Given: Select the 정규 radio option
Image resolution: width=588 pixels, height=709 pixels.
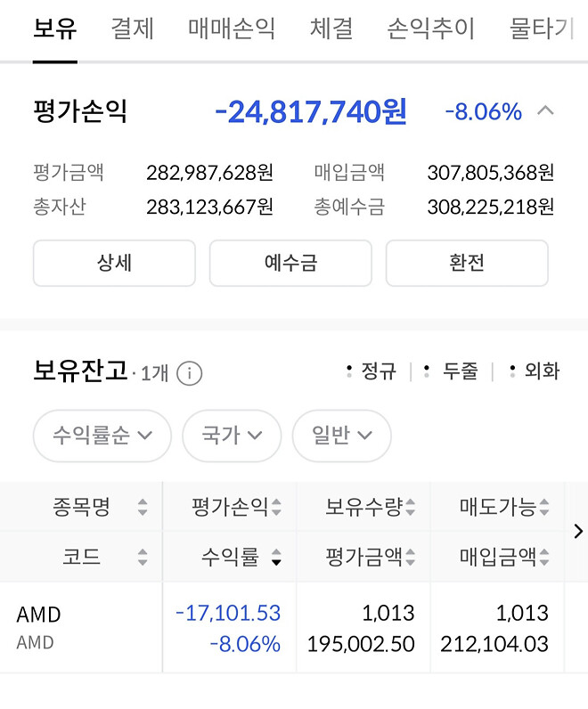Looking at the screenshot, I should [x=372, y=371].
